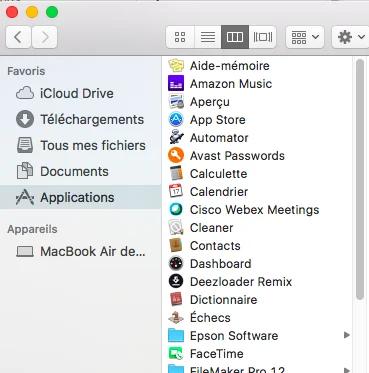The image size is (369, 373).
Task: Open Documents in the sidebar
Action: tap(80, 171)
